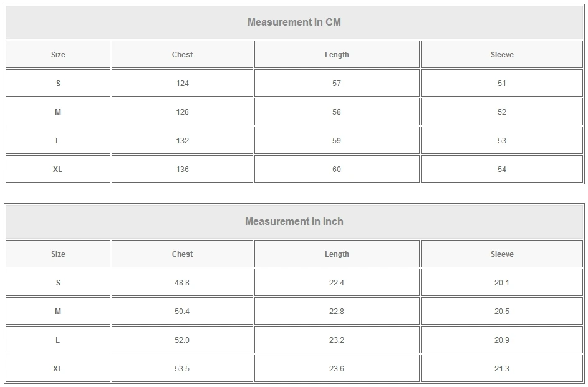
Task: Select the chest value 136 cell
Action: point(182,170)
